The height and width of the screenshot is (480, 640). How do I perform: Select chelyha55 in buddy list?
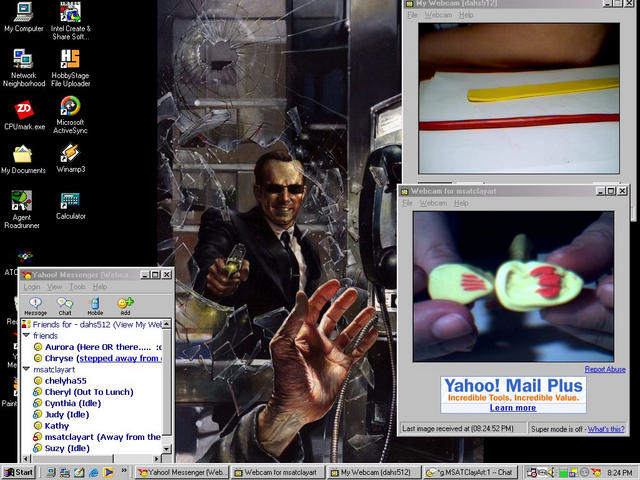point(60,381)
